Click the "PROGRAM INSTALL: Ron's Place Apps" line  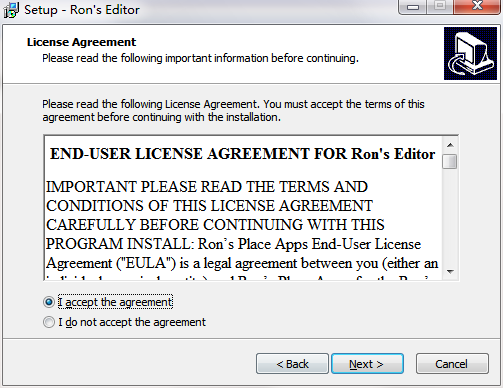click(x=233, y=244)
